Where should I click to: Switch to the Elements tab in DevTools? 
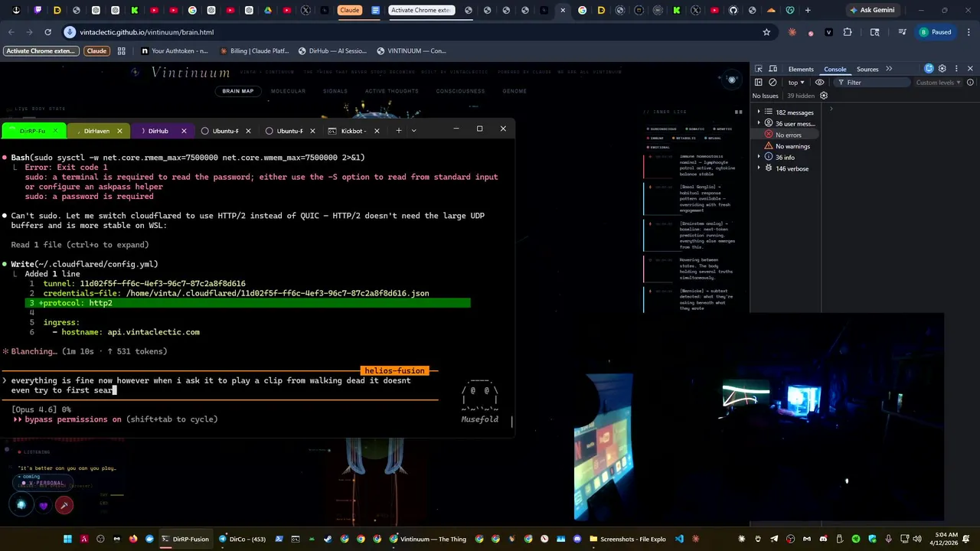(801, 69)
